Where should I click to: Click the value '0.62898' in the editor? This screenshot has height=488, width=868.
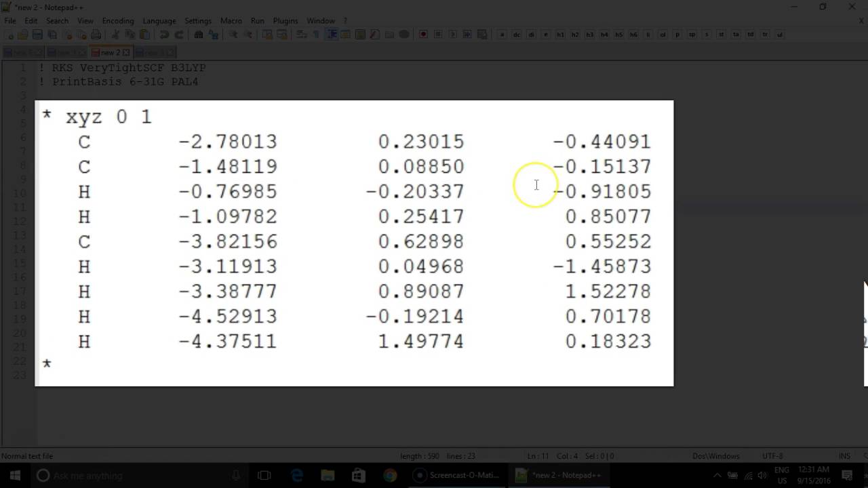coord(421,242)
